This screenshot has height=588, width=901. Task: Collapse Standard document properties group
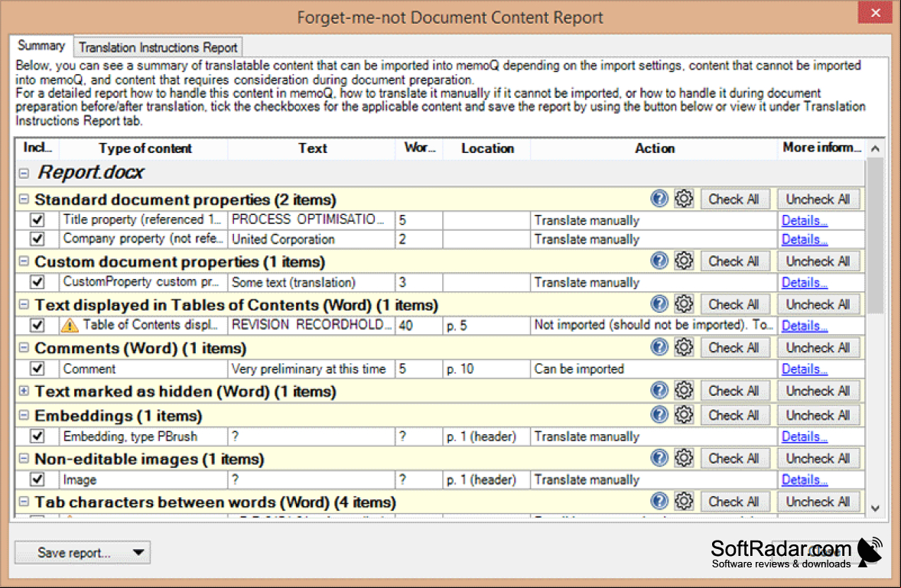tap(24, 200)
